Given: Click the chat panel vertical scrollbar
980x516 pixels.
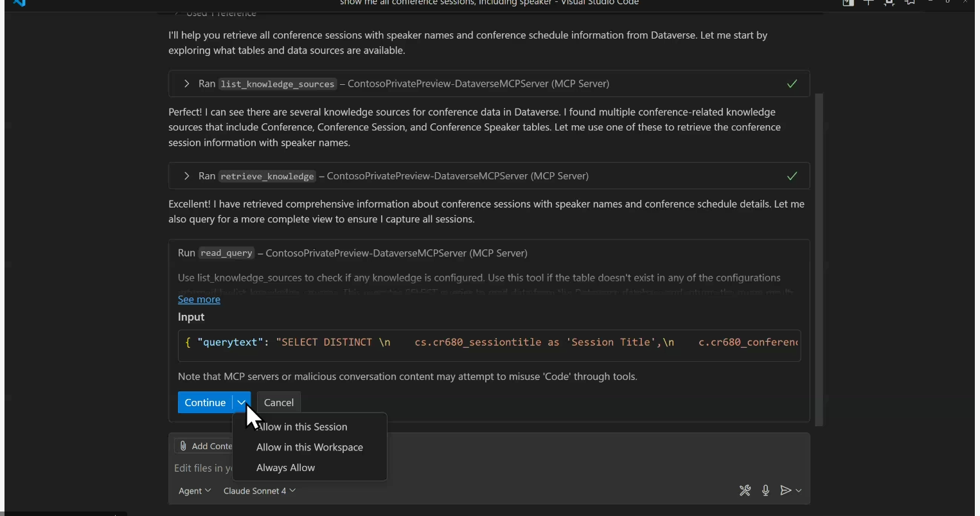Looking at the screenshot, I should pyautogui.click(x=819, y=259).
